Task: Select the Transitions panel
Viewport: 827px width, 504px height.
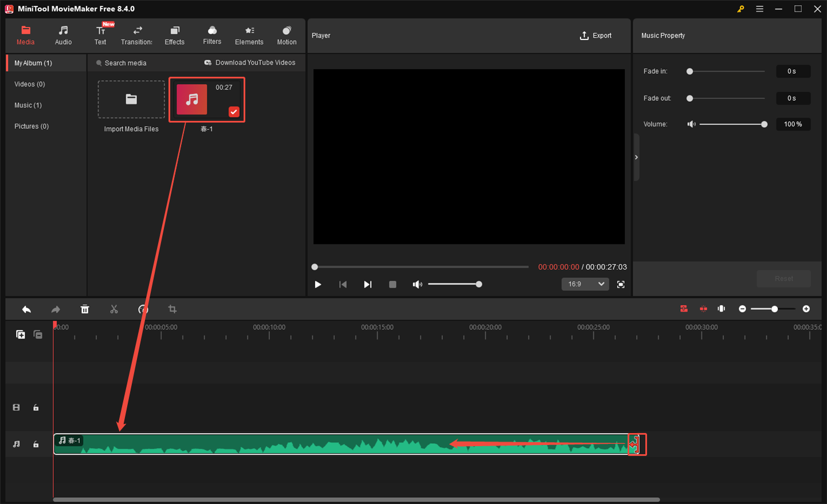Action: [x=136, y=34]
